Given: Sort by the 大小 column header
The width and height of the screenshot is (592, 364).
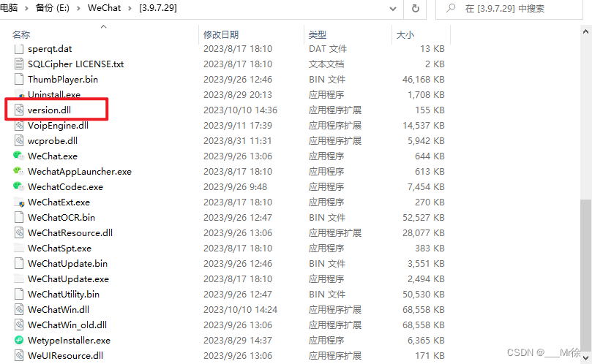Looking at the screenshot, I should 405,34.
